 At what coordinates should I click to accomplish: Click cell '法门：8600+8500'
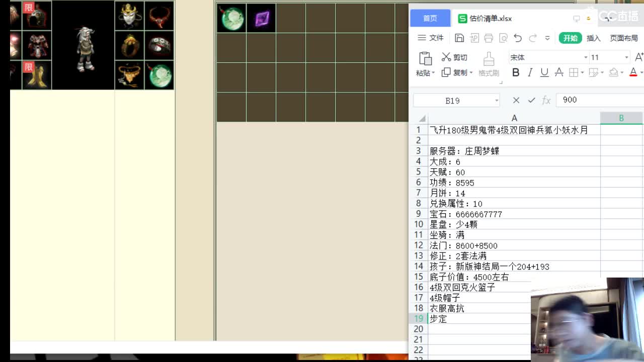514,245
